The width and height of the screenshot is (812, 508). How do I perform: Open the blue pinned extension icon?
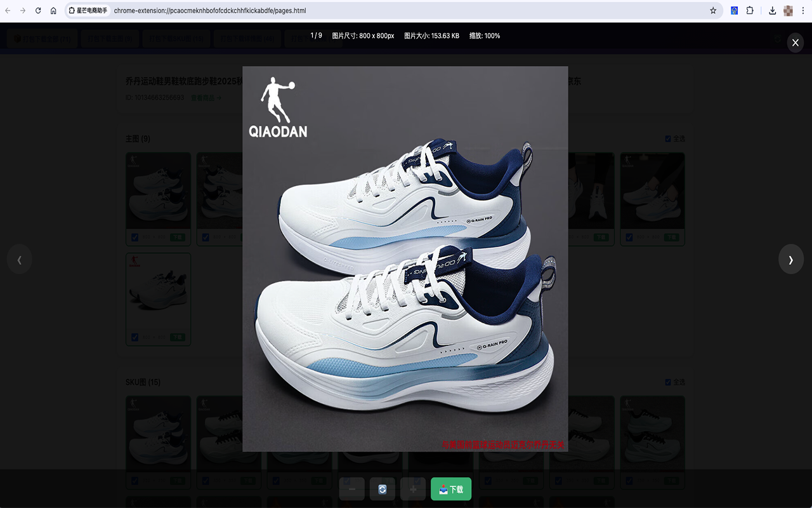(x=734, y=11)
